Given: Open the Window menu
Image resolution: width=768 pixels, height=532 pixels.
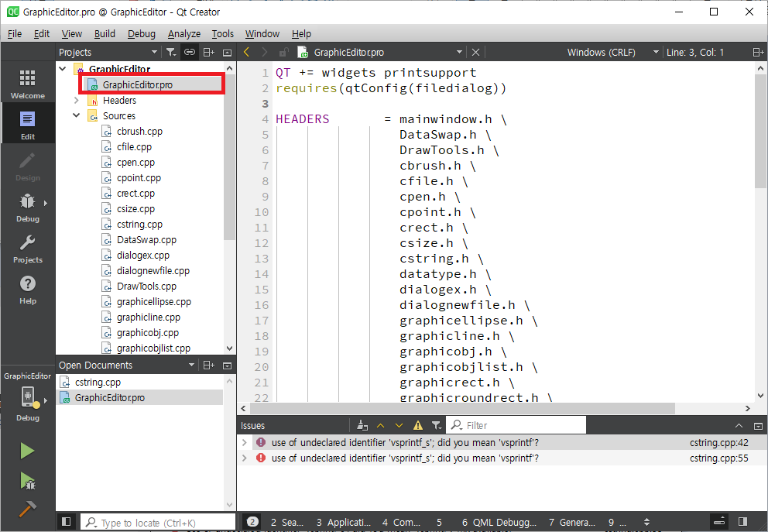Looking at the screenshot, I should click(x=262, y=34).
